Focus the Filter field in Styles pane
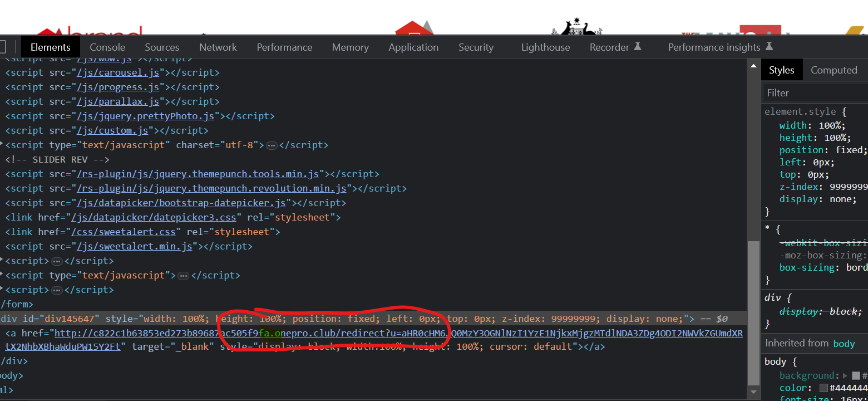Screen dimensions: 868x401 (x=815, y=93)
